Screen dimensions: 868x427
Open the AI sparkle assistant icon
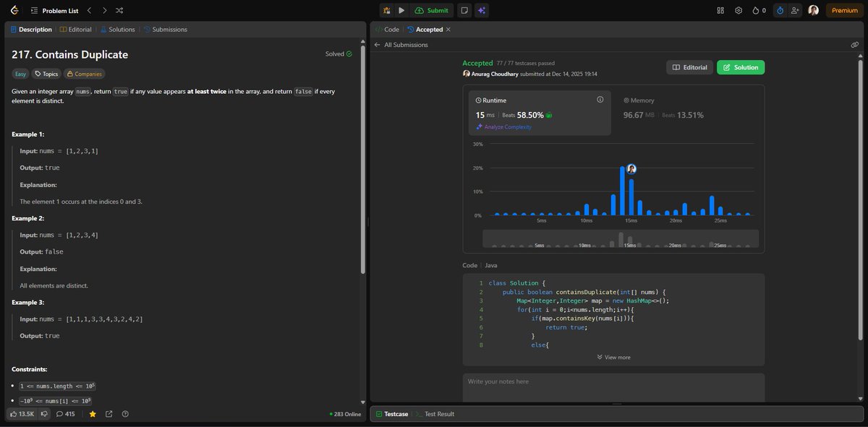(482, 10)
